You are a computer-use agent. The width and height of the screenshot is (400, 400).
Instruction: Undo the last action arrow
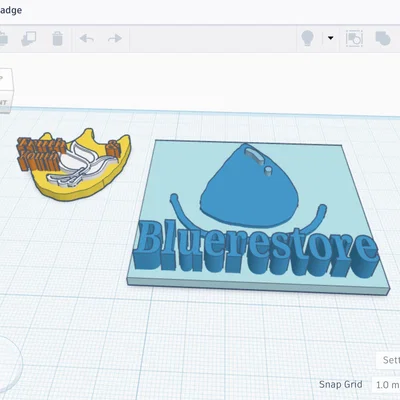[x=87, y=38]
